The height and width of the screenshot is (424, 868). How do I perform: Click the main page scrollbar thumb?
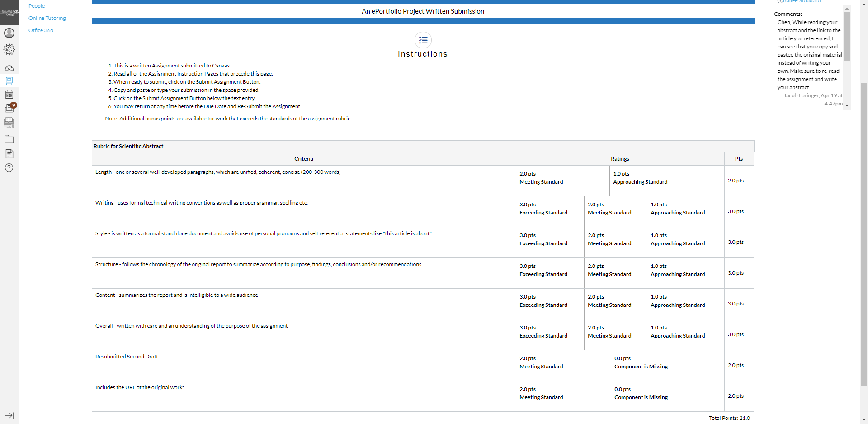click(864, 234)
